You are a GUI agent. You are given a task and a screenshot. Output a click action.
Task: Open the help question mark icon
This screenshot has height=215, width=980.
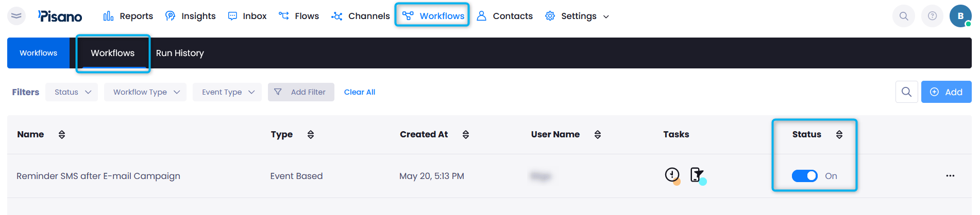click(932, 16)
